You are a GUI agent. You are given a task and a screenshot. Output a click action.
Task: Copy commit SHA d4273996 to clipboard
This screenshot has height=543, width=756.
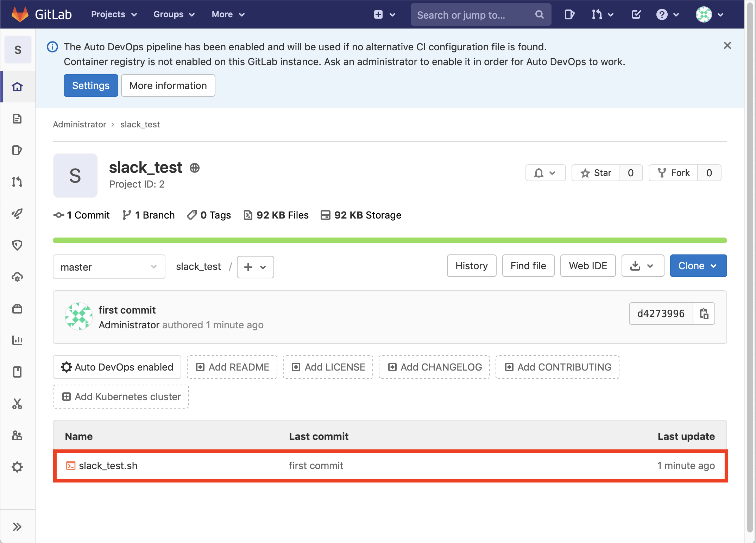pyautogui.click(x=704, y=314)
